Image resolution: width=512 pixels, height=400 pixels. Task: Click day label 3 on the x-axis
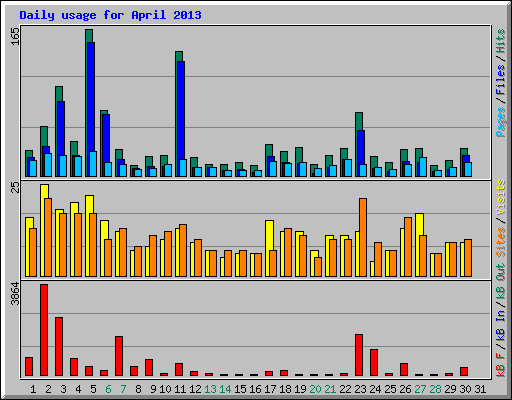(x=63, y=389)
